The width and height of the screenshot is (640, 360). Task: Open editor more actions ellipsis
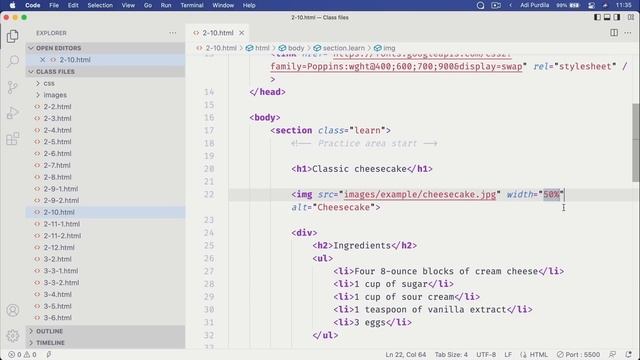click(628, 33)
